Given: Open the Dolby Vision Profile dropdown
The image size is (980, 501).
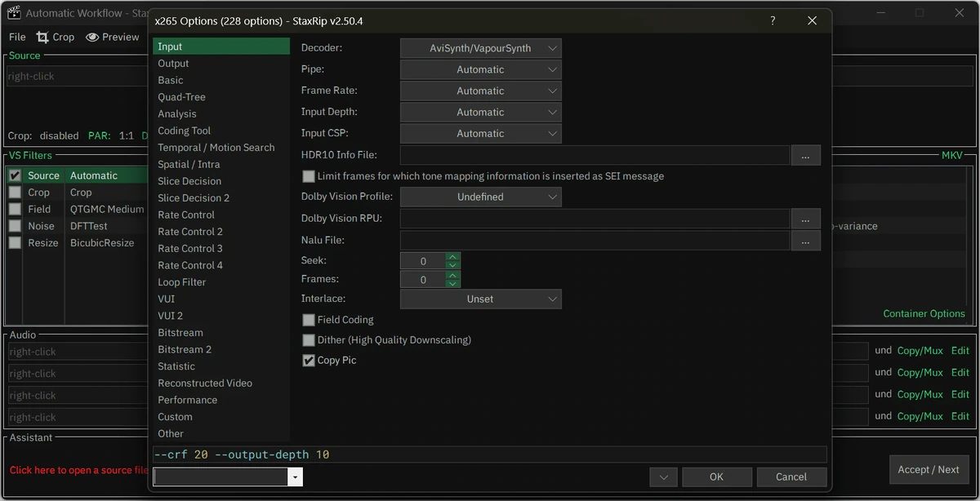Looking at the screenshot, I should point(480,197).
